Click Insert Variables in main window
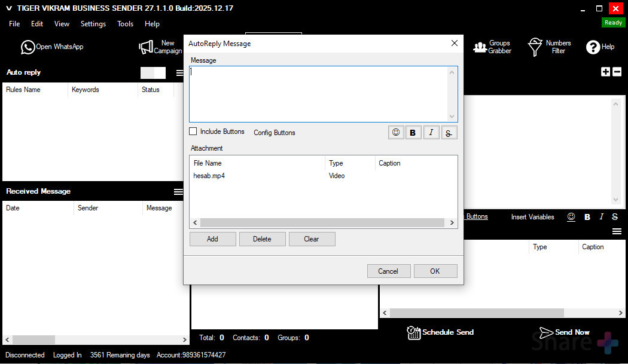628x364 pixels. tap(533, 216)
